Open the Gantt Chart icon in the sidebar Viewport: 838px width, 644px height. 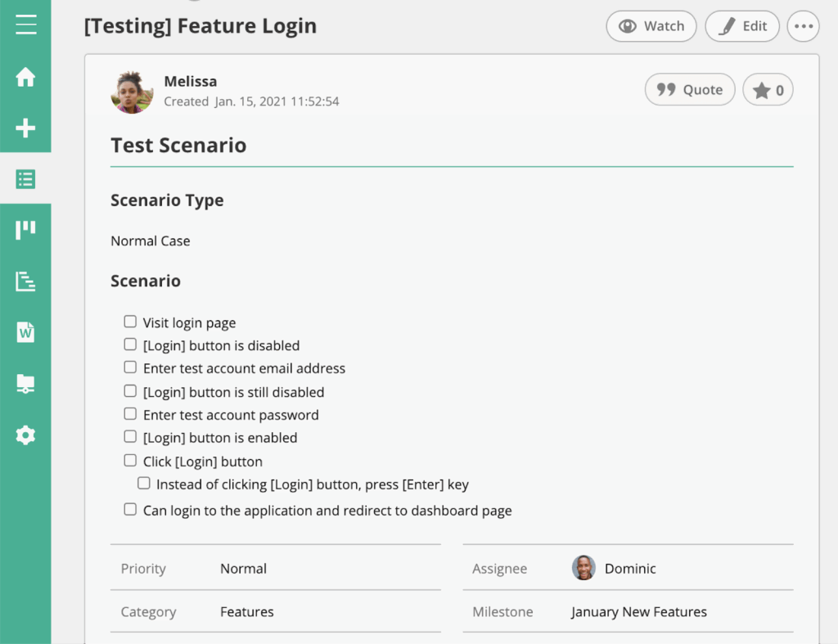point(25,281)
